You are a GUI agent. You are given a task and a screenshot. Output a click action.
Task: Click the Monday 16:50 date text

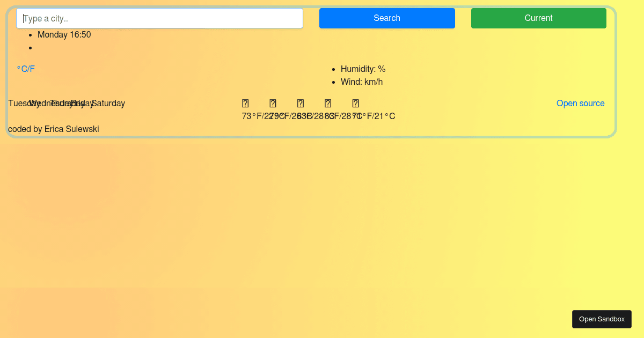click(x=64, y=34)
